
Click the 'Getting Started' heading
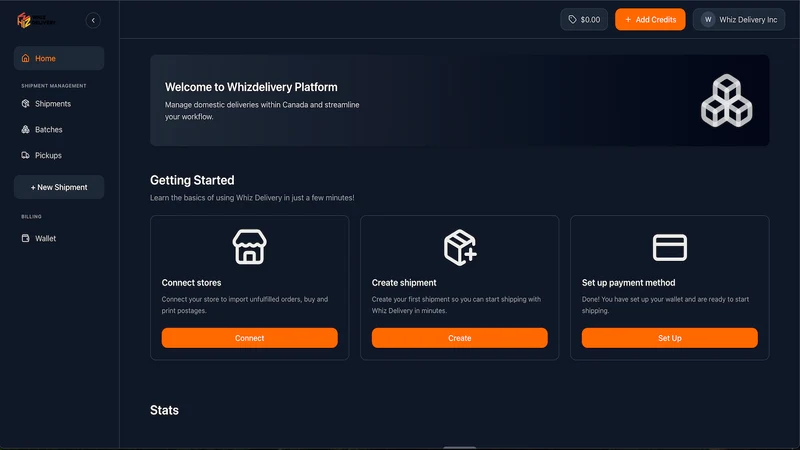pyautogui.click(x=192, y=180)
